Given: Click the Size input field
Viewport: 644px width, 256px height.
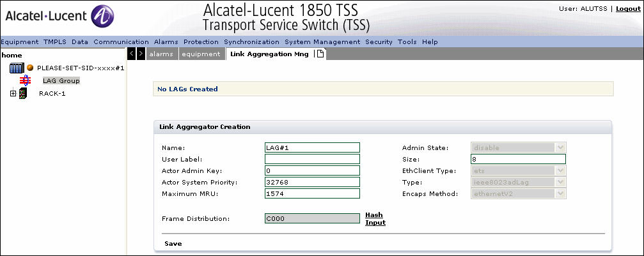Looking at the screenshot, I should 518,159.
